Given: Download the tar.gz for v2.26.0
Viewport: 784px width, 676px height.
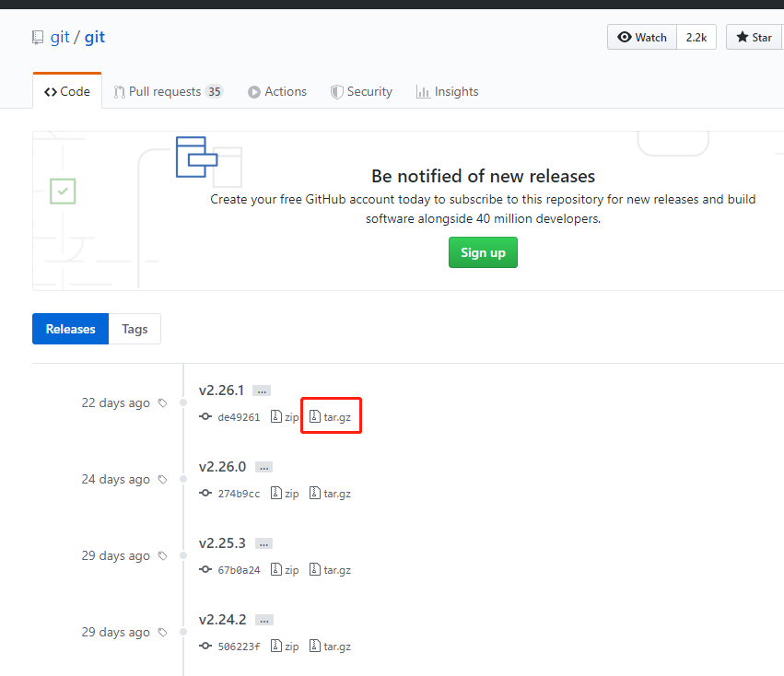Looking at the screenshot, I should (x=330, y=493).
